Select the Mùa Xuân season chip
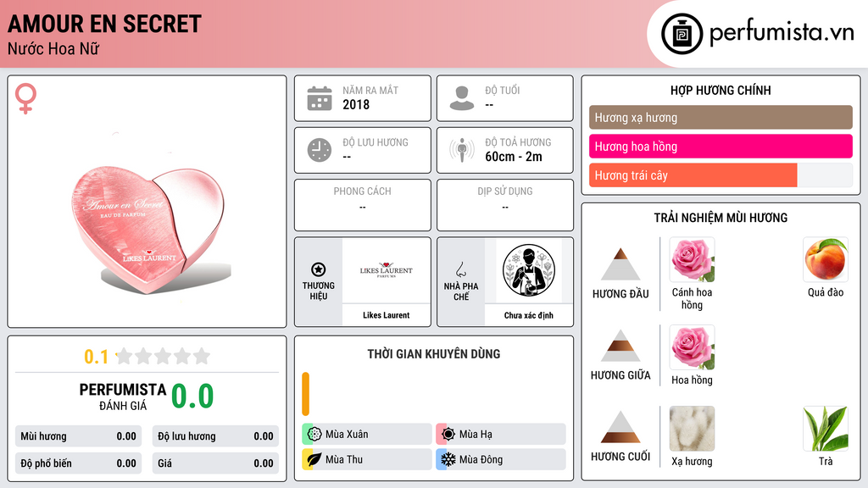 [367, 434]
